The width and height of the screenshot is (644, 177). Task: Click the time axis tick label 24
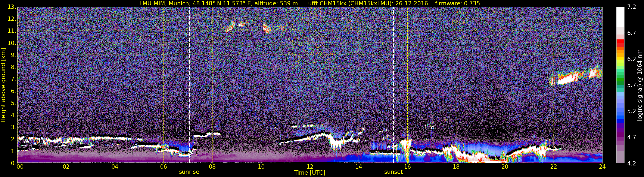[x=602, y=167]
